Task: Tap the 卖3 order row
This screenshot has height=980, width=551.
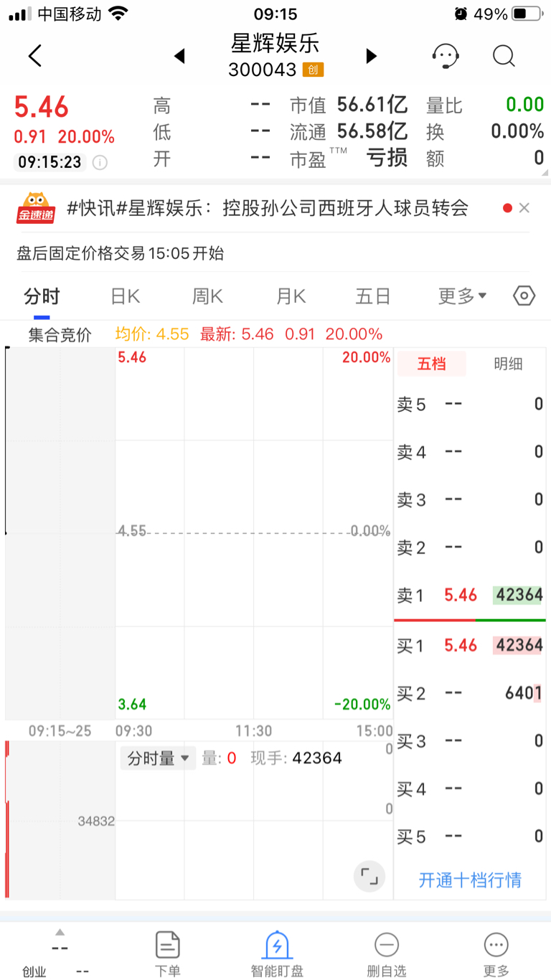Action: coord(470,499)
